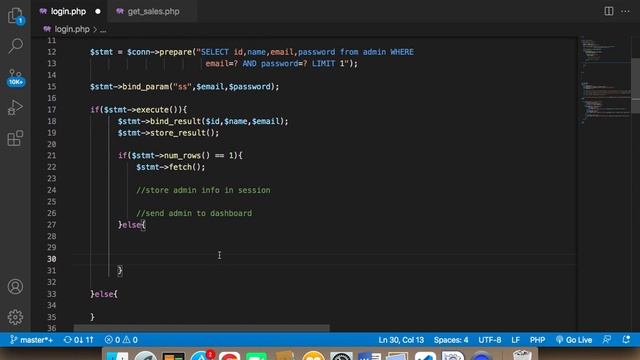
Task: Click the '}else{' on line 33
Action: pos(104,293)
